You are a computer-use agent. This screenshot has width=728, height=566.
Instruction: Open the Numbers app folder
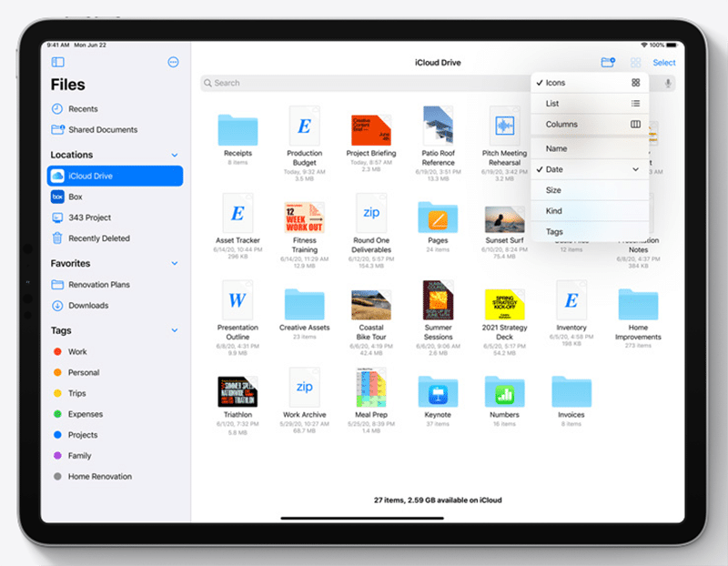pyautogui.click(x=504, y=393)
